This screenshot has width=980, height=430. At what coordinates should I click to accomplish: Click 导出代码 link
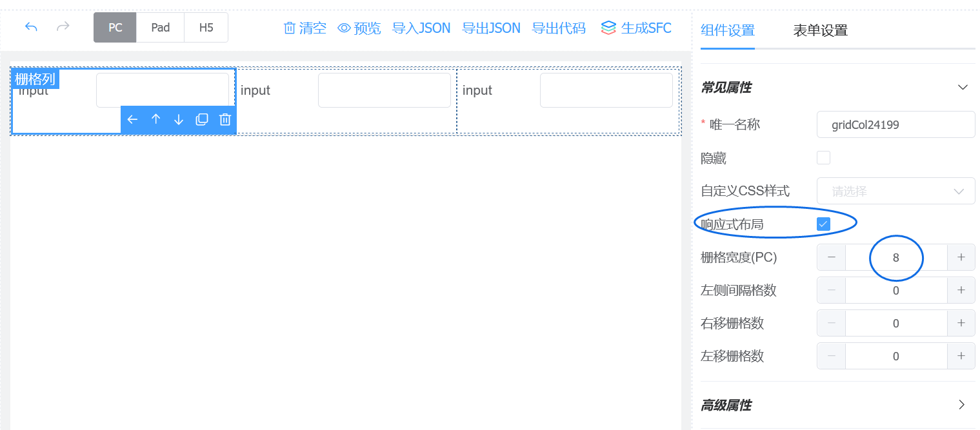[559, 28]
